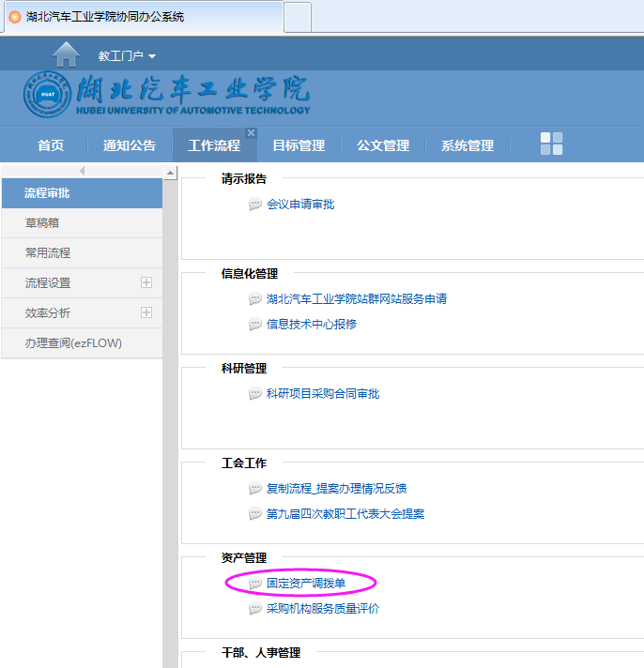Go to the 首页 nav tab
Image resolution: width=644 pixels, height=668 pixels.
(x=51, y=145)
